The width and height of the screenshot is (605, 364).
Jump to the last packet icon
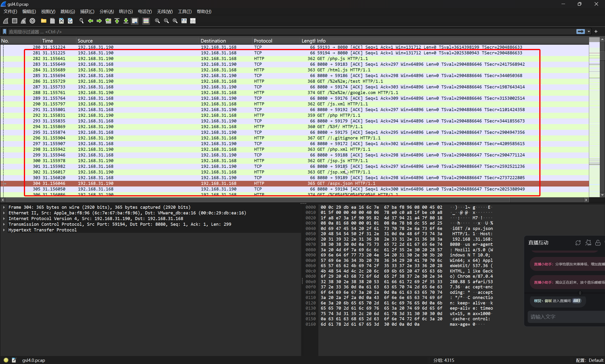126,21
